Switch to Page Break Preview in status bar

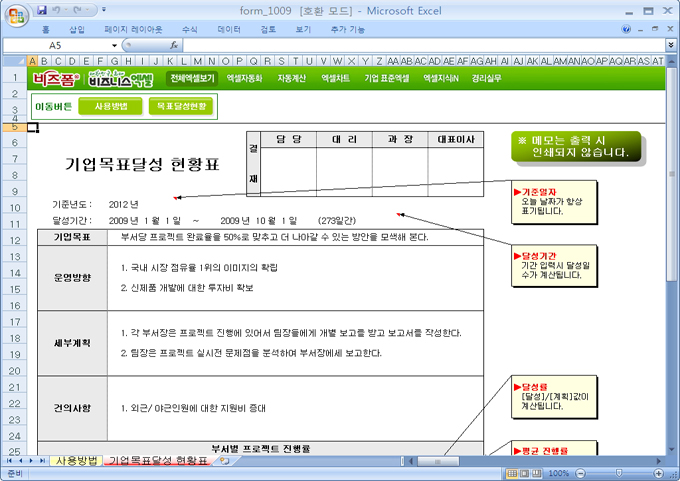point(536,473)
